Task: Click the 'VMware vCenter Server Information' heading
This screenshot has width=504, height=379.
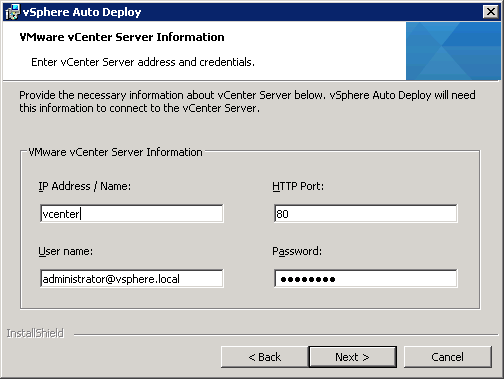Action: (x=122, y=37)
